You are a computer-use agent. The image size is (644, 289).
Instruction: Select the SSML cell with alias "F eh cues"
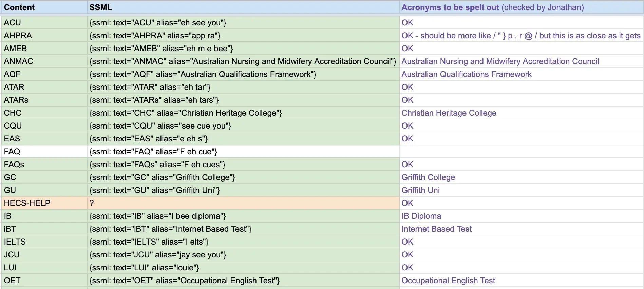click(243, 165)
